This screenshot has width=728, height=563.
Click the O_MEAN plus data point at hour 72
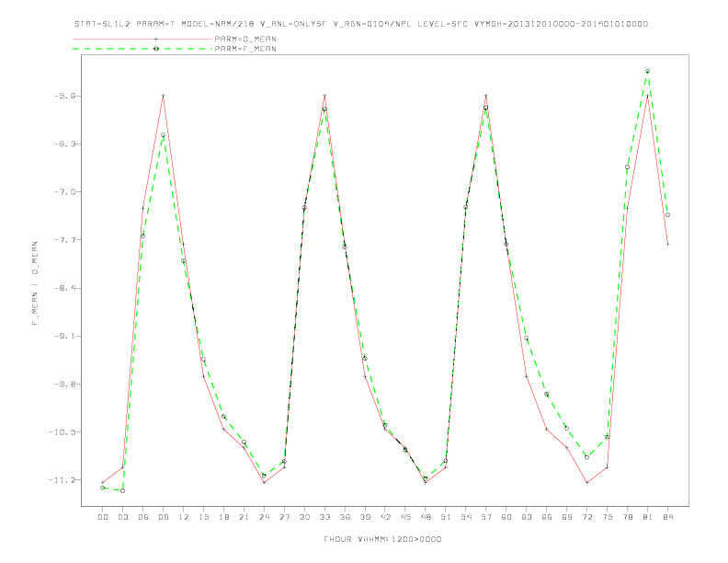[586, 483]
